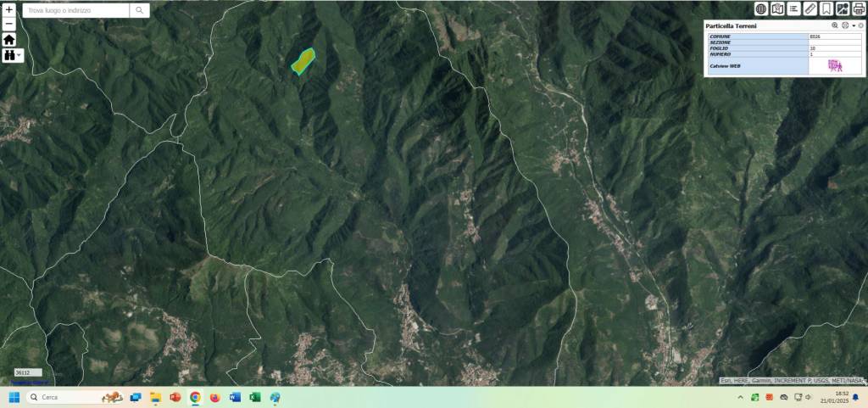Zoom to the Particella Terreni feature
This screenshot has width=868, height=408.
(835, 25)
